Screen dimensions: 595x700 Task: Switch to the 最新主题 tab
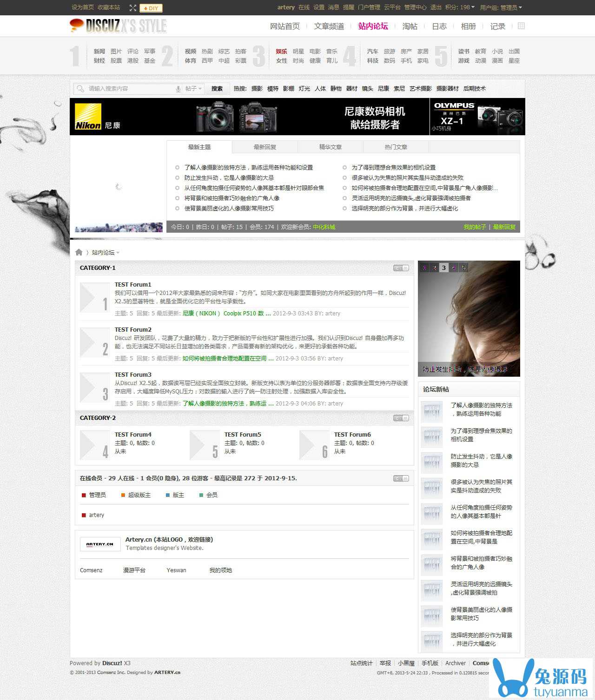199,147
